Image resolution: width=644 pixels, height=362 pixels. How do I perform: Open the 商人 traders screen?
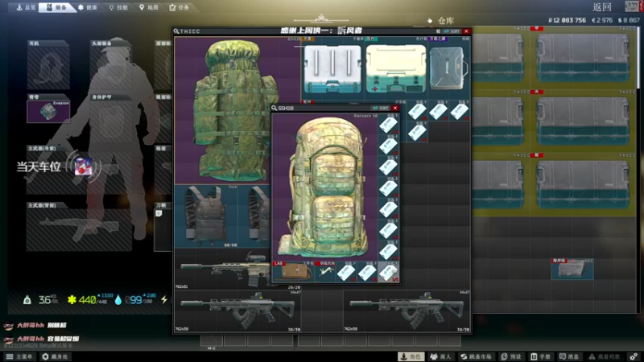click(440, 356)
